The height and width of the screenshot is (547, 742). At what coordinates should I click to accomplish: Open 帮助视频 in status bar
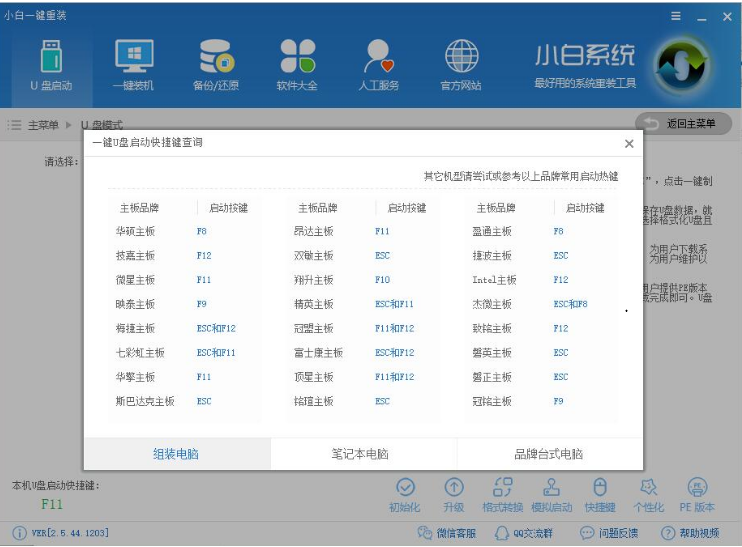point(690,533)
